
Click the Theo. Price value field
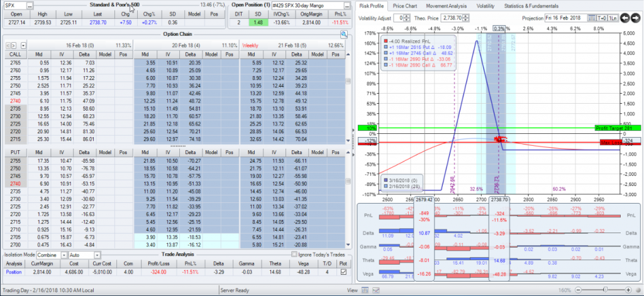[x=452, y=18]
